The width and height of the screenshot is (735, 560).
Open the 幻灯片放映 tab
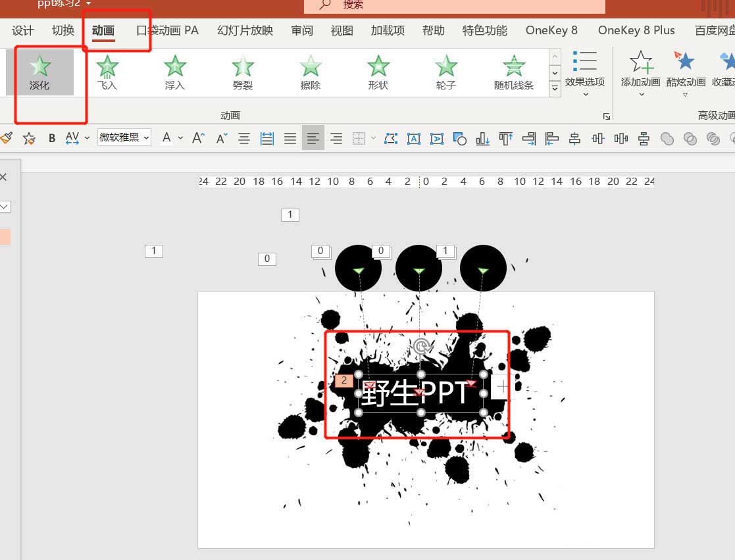click(245, 30)
